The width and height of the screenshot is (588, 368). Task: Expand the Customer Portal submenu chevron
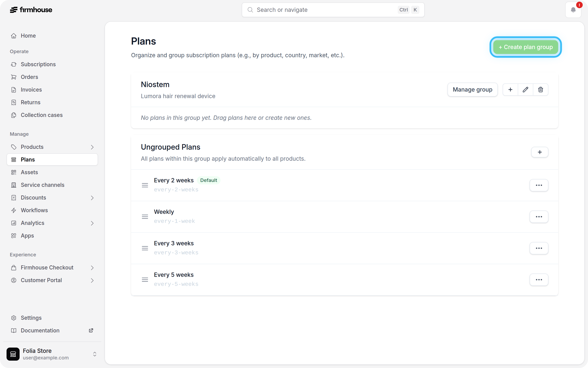[92, 280]
